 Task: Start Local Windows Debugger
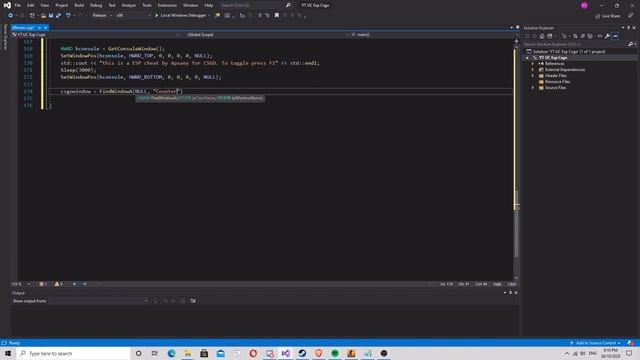click(x=180, y=16)
